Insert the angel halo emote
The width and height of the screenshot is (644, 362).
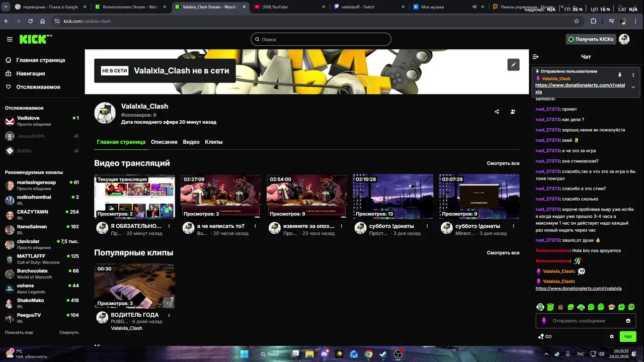coord(550,307)
